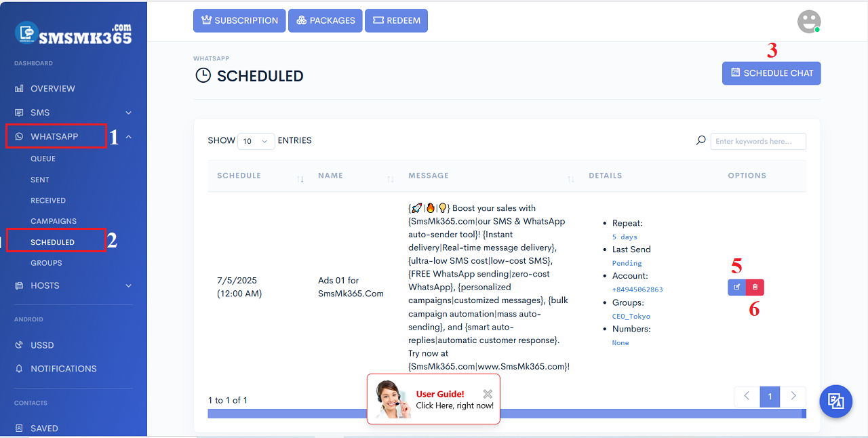Open the user avatar profile menu
Screen dimensions: 868x438
pos(808,22)
